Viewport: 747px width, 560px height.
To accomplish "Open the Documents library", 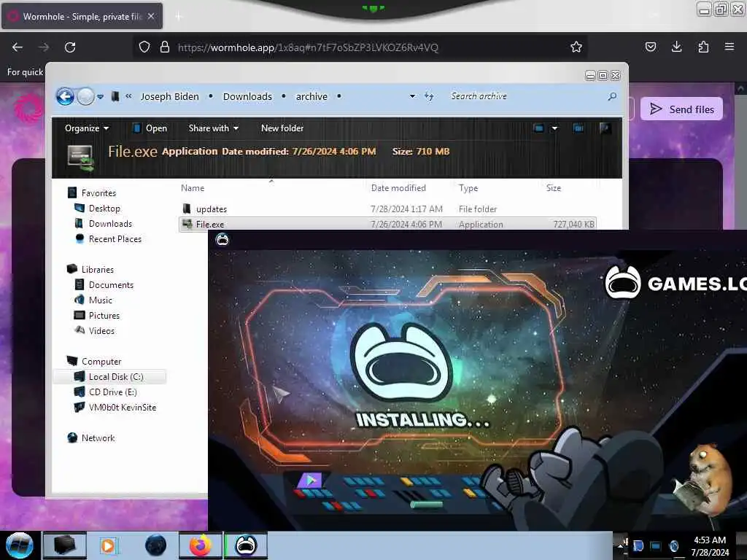I will coord(111,285).
